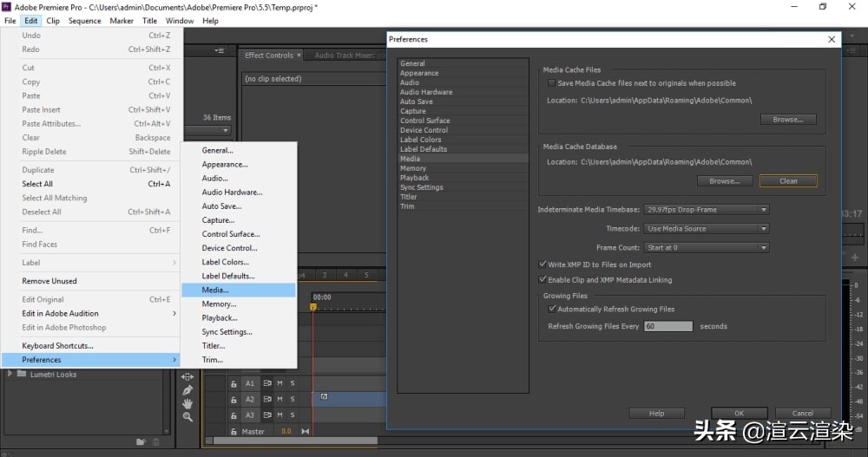
Task: Mute audio track A3
Action: (x=279, y=415)
